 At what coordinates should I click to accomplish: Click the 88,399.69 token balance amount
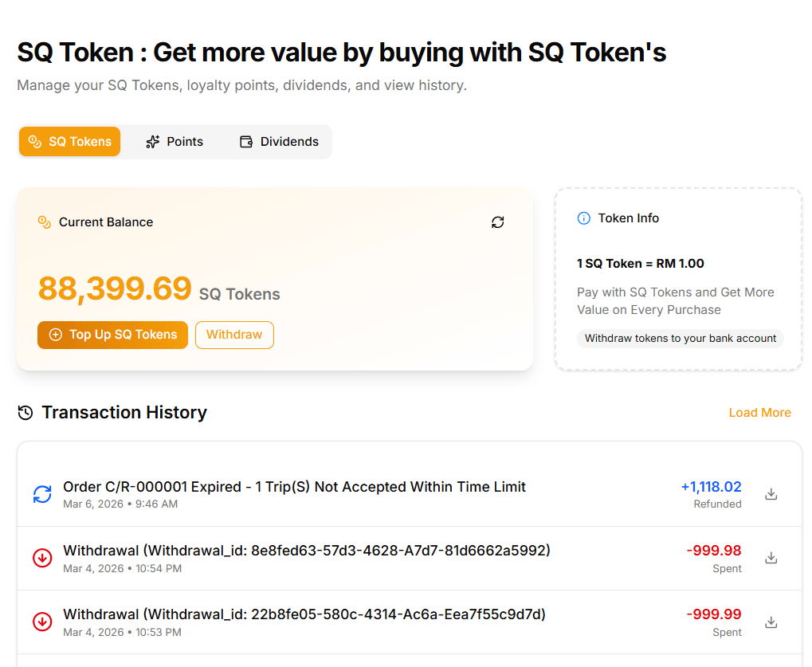coord(114,288)
